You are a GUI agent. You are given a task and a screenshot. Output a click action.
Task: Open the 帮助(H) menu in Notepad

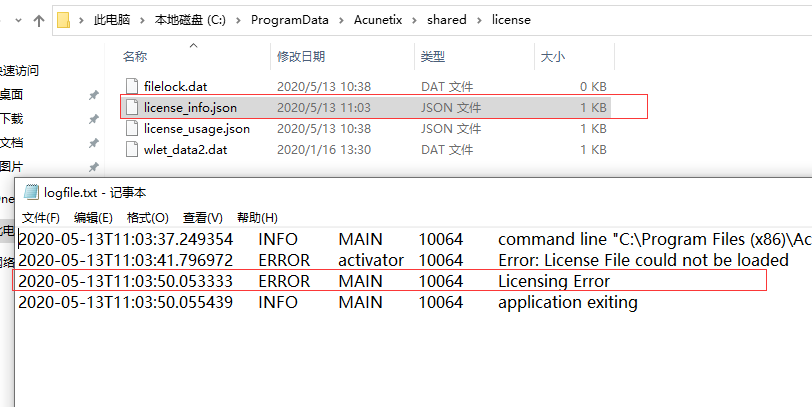coord(257,217)
